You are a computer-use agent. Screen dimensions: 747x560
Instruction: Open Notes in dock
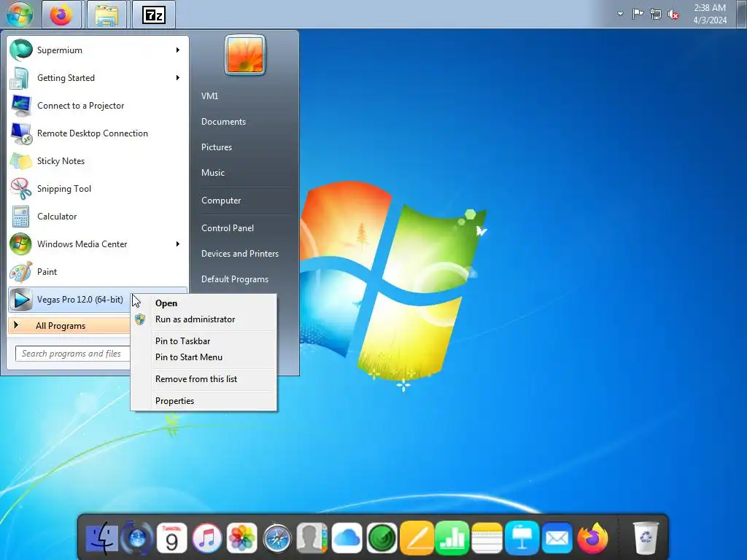tap(487, 539)
